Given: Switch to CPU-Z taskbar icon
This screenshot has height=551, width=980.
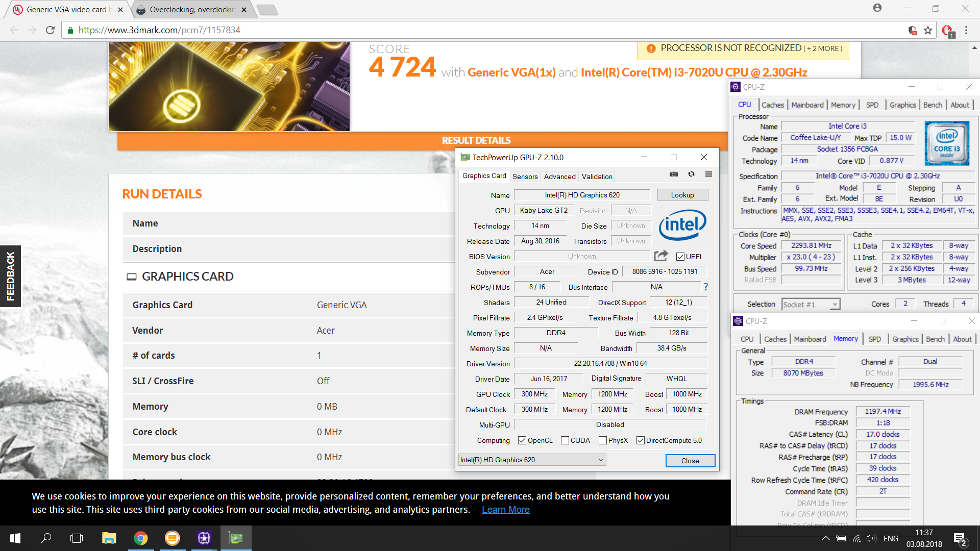Looking at the screenshot, I should (204, 538).
